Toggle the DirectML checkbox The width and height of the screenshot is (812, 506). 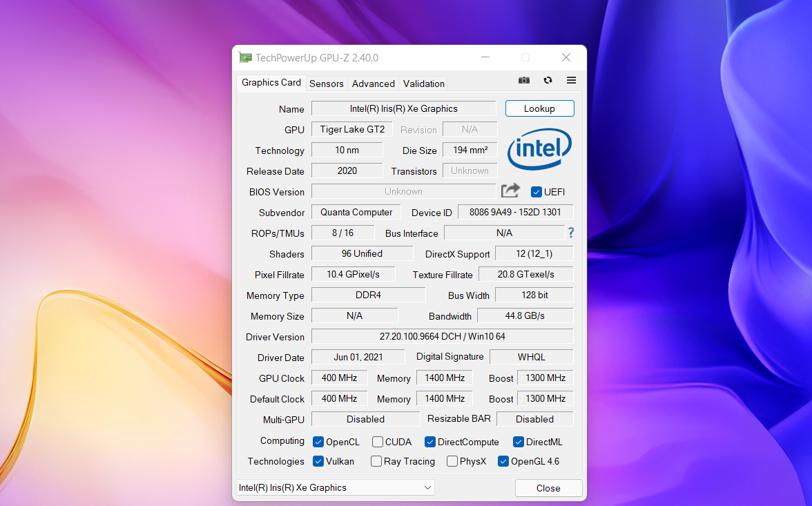[x=519, y=442]
